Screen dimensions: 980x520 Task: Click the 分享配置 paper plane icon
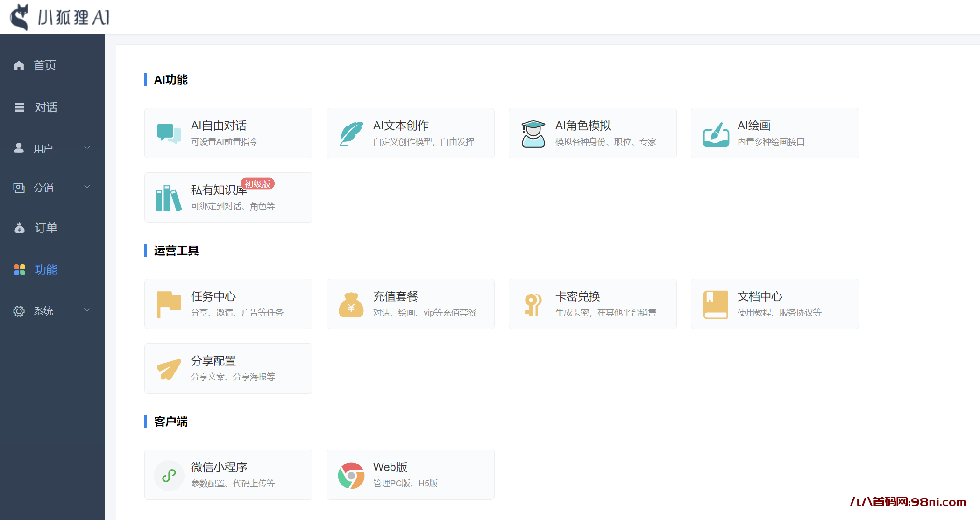point(169,368)
